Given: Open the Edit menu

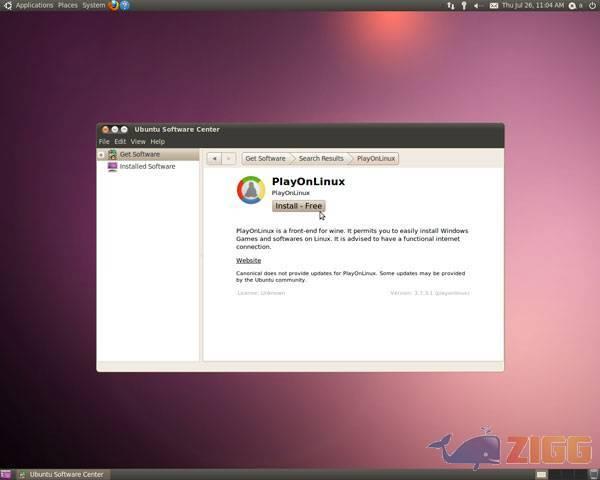Looking at the screenshot, I should (120, 142).
